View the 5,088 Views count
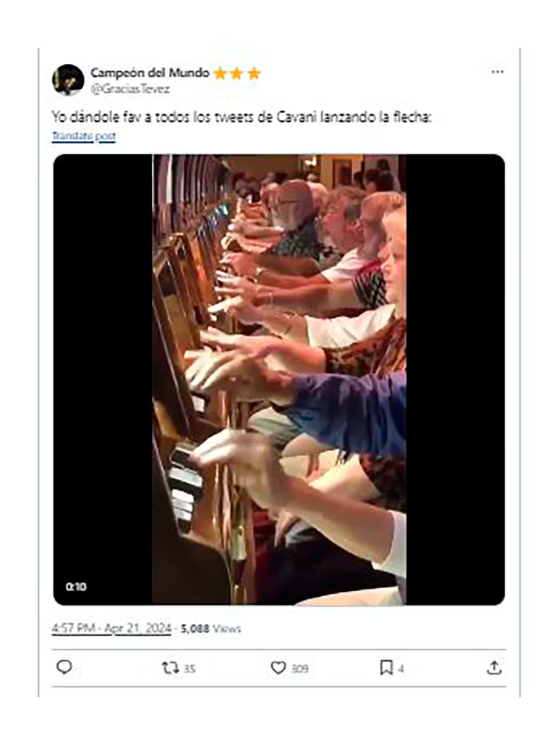This screenshot has height=747, width=560. [x=211, y=628]
